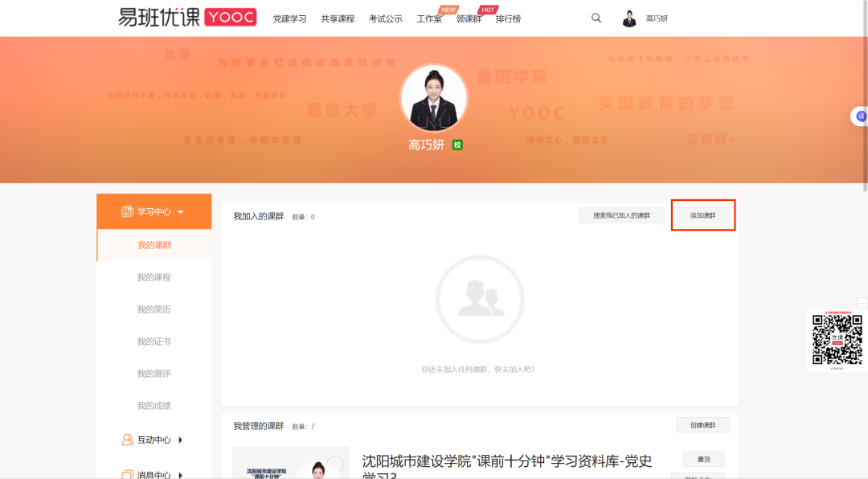The height and width of the screenshot is (479, 868).
Task: Click the 高巧妍 name under profile photo
Action: (426, 145)
